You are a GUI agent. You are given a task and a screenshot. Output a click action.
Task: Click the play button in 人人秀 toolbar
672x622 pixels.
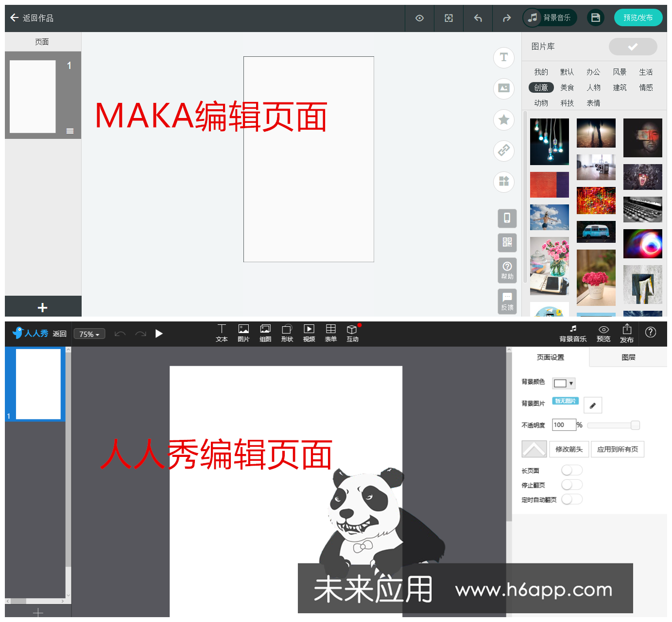click(x=159, y=334)
